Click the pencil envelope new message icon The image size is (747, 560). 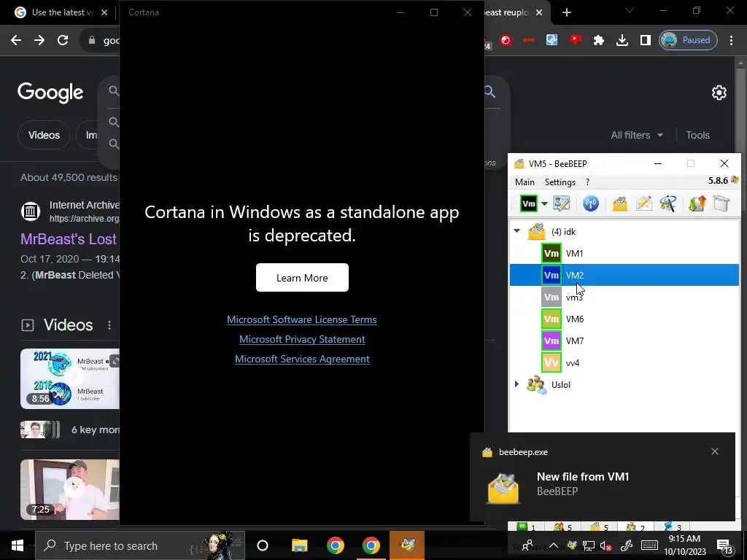coord(644,204)
